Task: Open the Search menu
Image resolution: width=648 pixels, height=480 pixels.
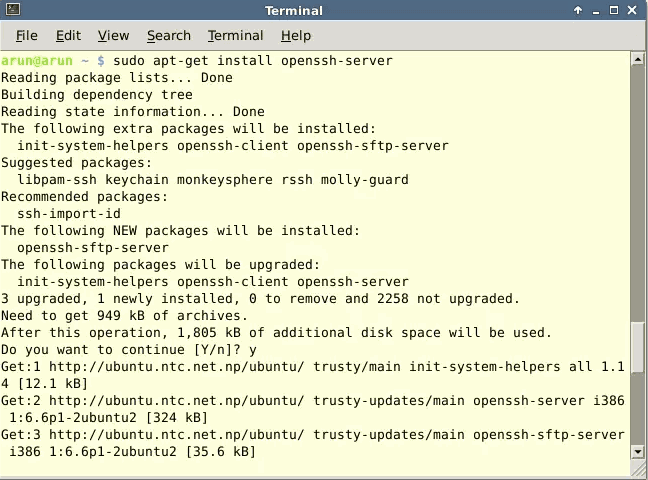Action: tap(168, 35)
